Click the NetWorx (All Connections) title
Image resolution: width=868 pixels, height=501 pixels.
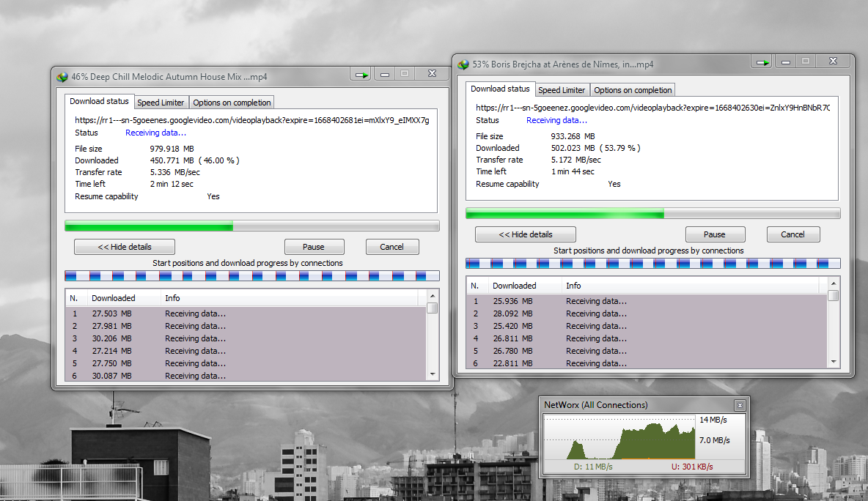[x=595, y=405]
